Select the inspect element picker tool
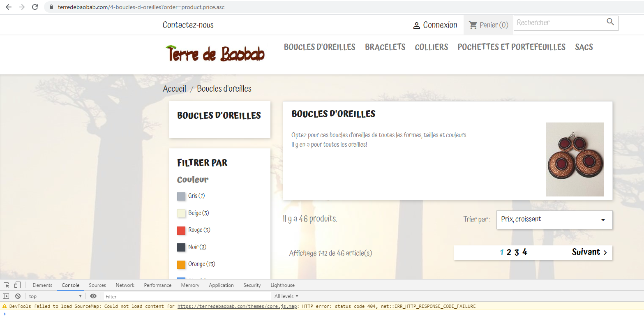The height and width of the screenshot is (328, 644). [x=6, y=285]
